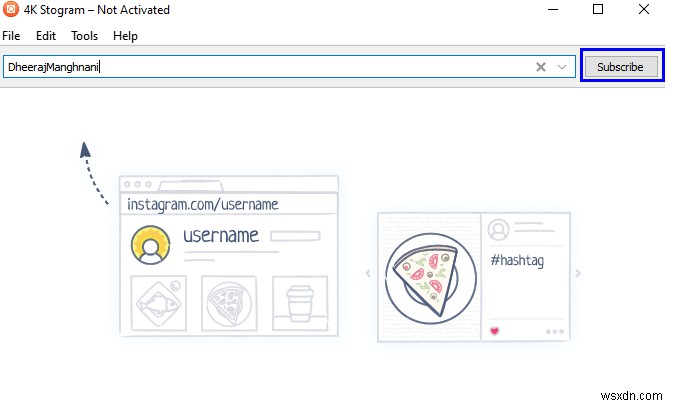
Task: Click the coffee cup thumbnail icon
Action: click(x=297, y=301)
